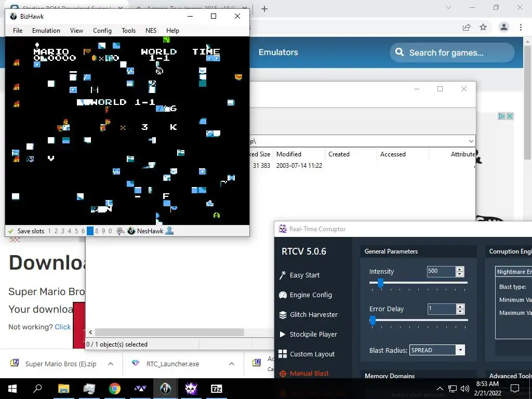
Task: Click the search magnifier icon on the website
Action: pos(400,52)
